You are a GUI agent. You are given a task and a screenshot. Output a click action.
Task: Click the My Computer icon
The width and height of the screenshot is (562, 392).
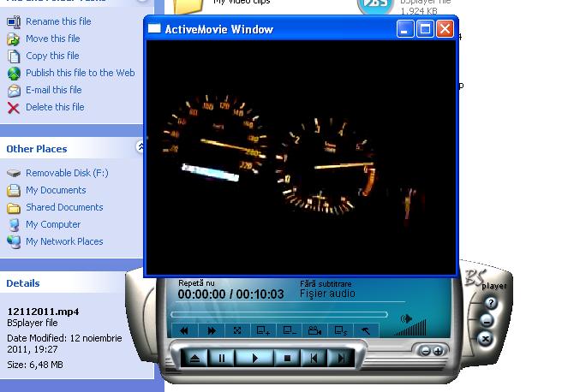[x=14, y=225]
